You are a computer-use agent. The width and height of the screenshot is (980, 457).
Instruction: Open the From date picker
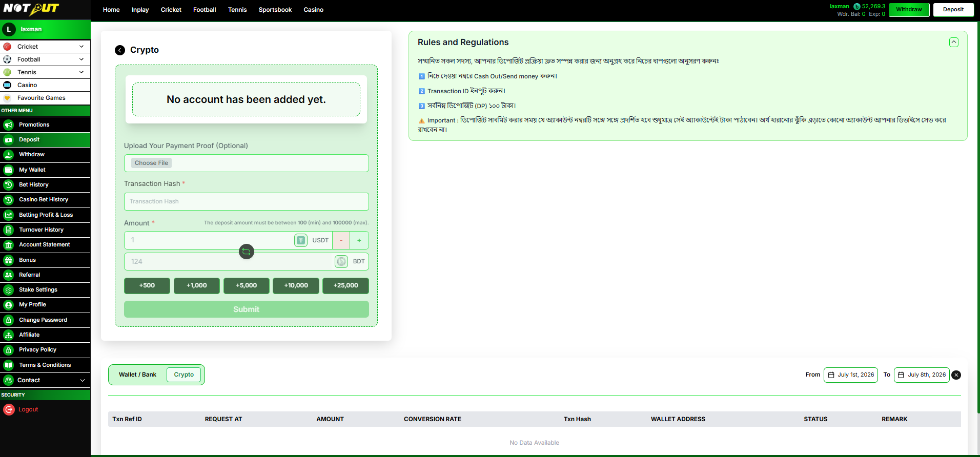click(x=851, y=375)
